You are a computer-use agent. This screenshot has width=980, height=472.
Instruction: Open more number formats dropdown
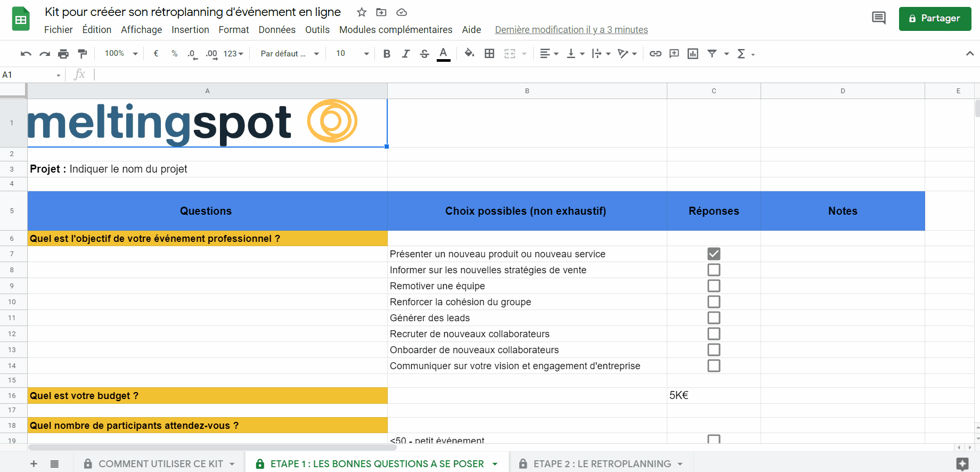point(233,54)
